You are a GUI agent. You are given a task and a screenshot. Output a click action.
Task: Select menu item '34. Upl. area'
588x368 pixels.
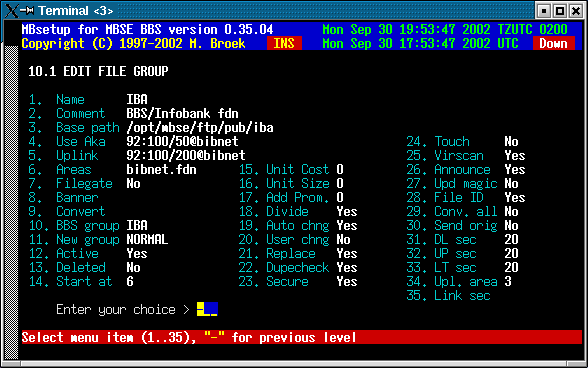coord(452,281)
